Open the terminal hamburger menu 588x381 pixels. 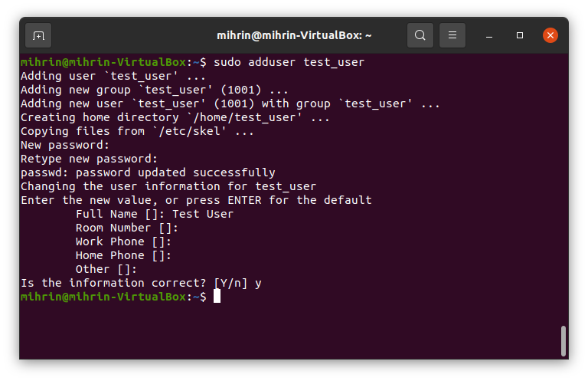pyautogui.click(x=452, y=35)
